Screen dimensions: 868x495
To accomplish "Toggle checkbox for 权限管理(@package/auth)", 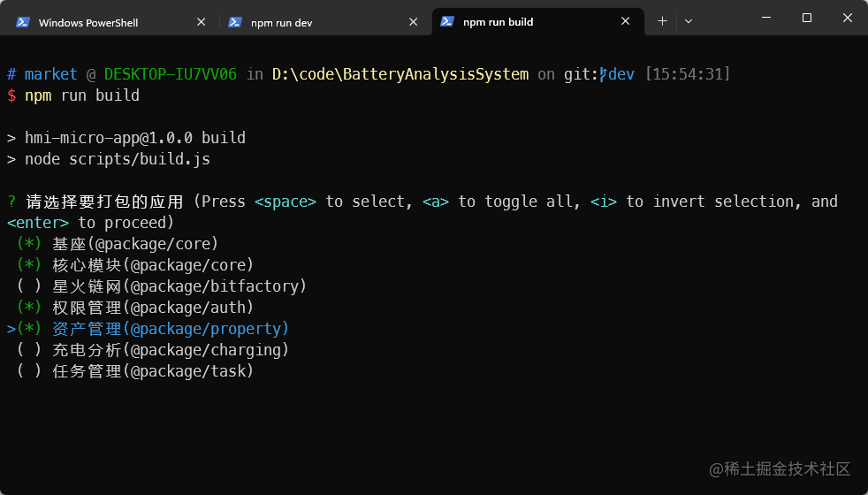I will (x=29, y=308).
